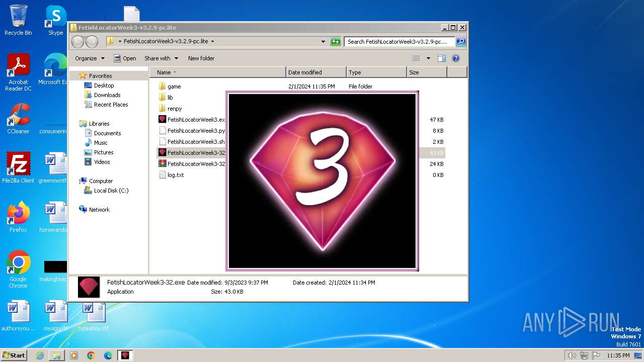This screenshot has width=644, height=362.
Task: Open Firefox desktop shortcut
Action: [x=18, y=217]
